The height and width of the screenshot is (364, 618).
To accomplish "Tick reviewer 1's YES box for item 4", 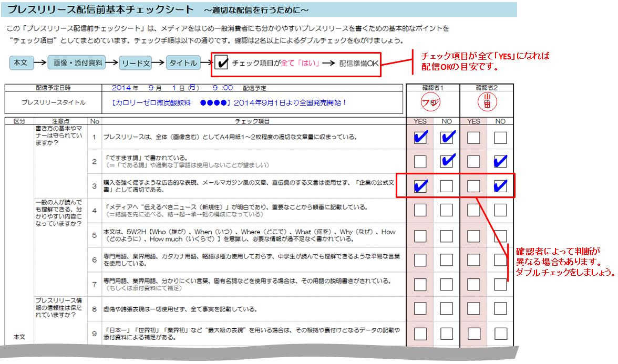I will click(420, 211).
